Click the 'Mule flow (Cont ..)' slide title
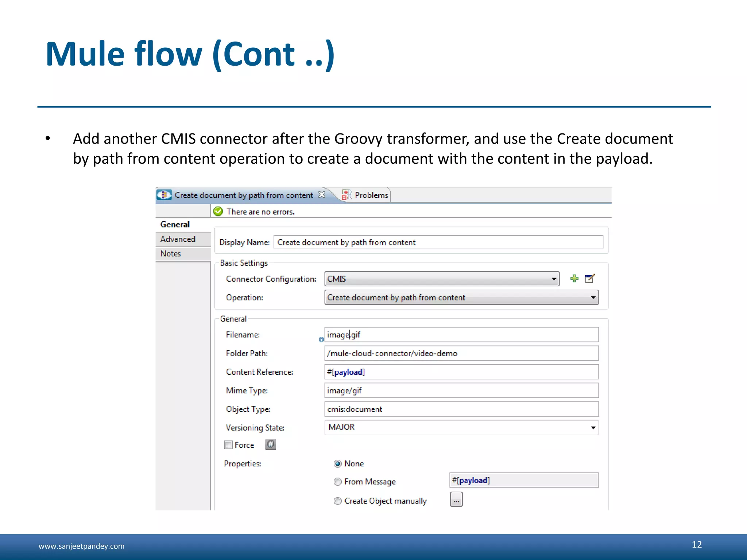747x560 pixels. click(x=190, y=54)
